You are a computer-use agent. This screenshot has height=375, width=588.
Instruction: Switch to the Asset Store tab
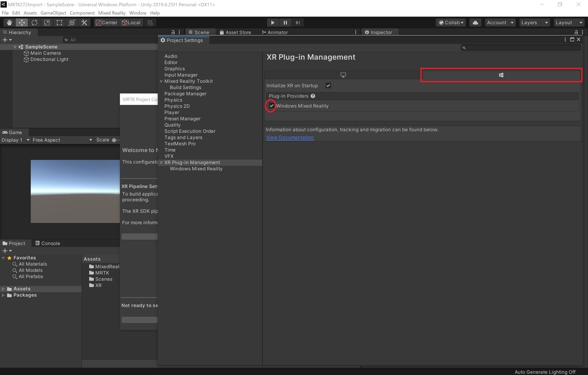click(x=235, y=32)
